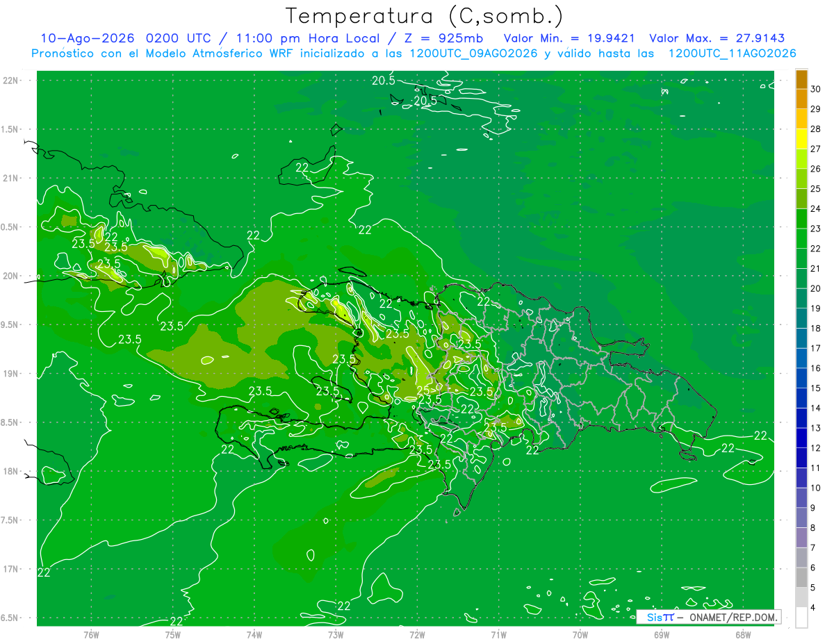834x644 pixels.
Task: Click the blue legend band between 14 and 15
Action: click(x=801, y=399)
